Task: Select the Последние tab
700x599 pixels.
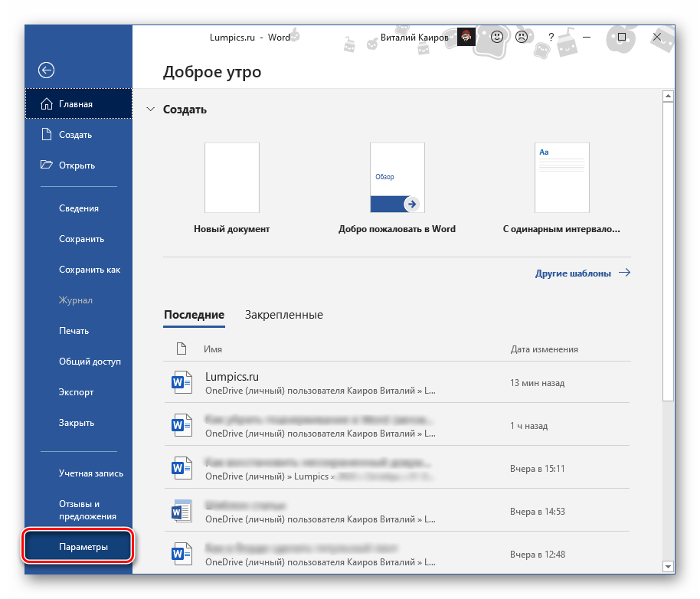Action: click(x=194, y=315)
